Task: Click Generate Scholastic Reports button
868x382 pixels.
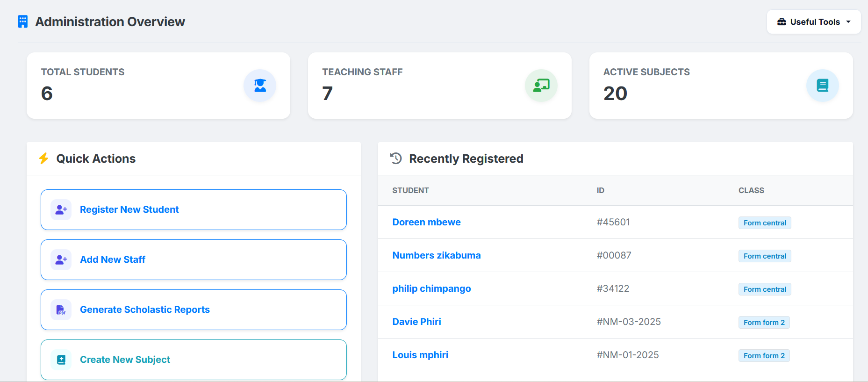Action: 194,310
